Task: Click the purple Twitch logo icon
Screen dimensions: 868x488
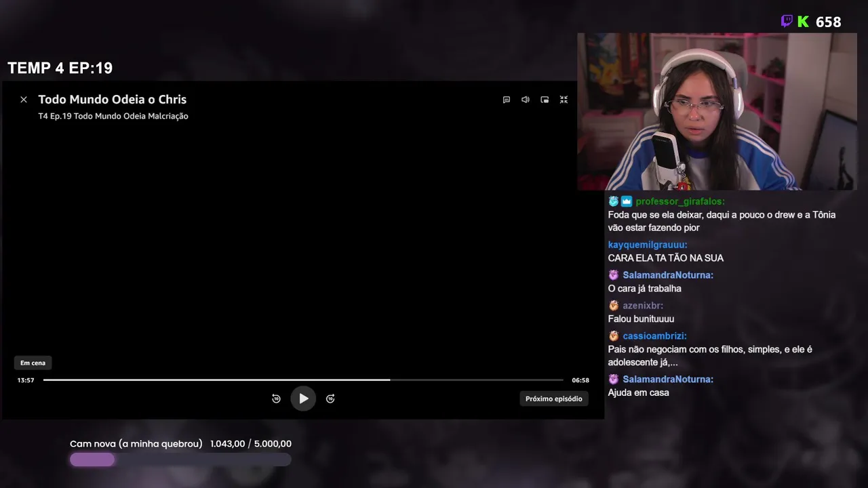Action: [x=787, y=21]
